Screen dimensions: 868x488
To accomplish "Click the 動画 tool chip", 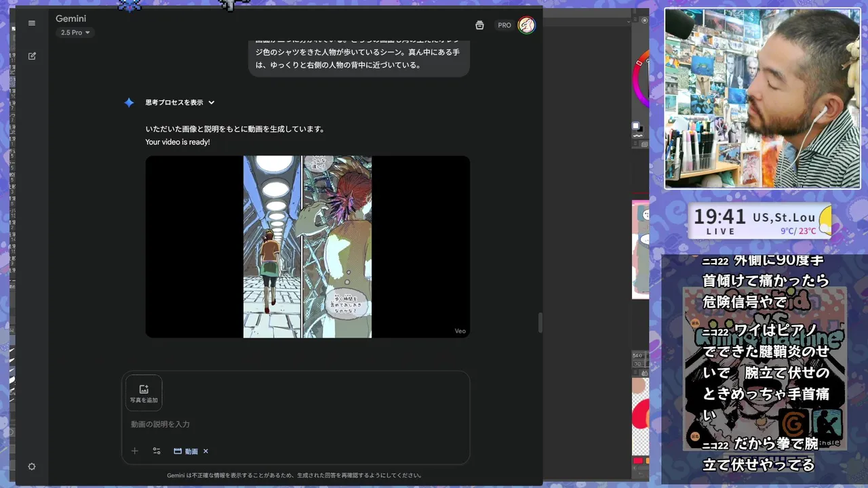I will 186,451.
